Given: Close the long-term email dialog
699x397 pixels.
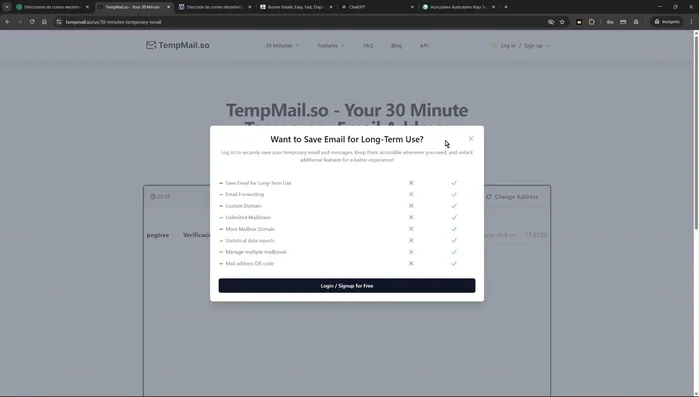Looking at the screenshot, I should [471, 139].
